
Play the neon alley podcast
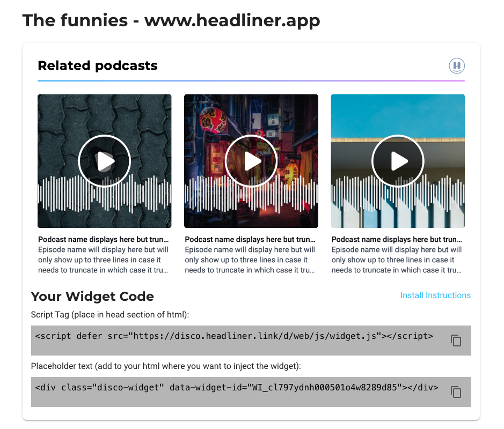[251, 161]
